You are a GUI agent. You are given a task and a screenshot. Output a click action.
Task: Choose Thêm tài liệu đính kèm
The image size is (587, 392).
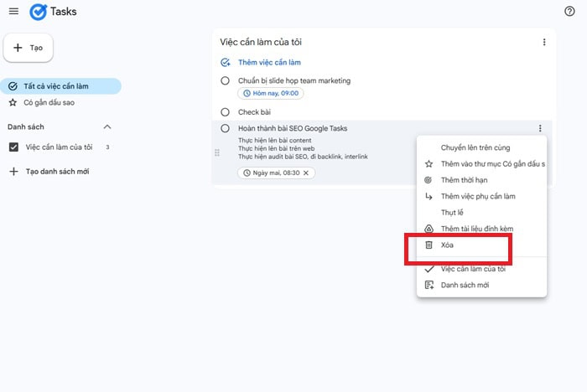pyautogui.click(x=482, y=229)
